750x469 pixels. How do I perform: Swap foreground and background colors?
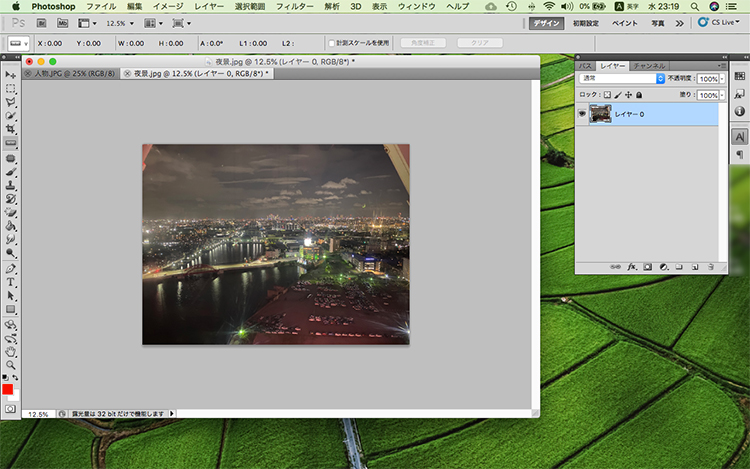pos(15,378)
